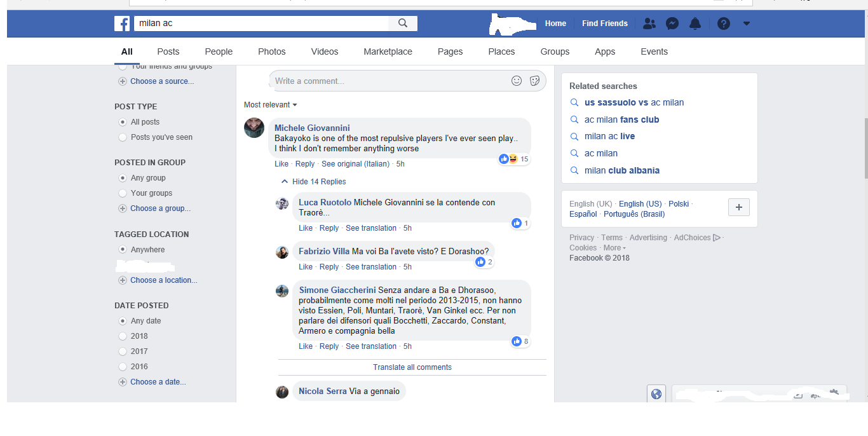Click Nicola Serra's avatar
The image size is (868, 436).
282,392
